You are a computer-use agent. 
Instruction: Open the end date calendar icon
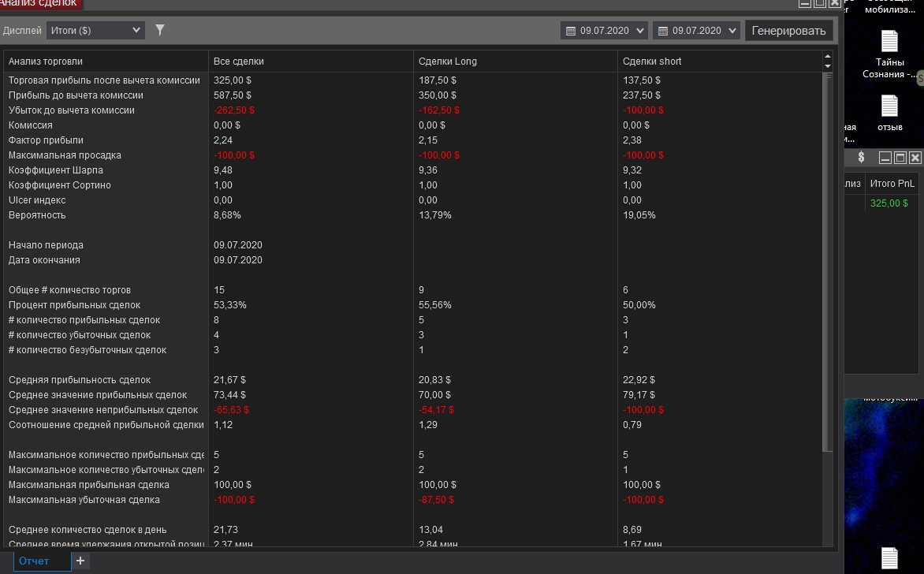coord(663,31)
